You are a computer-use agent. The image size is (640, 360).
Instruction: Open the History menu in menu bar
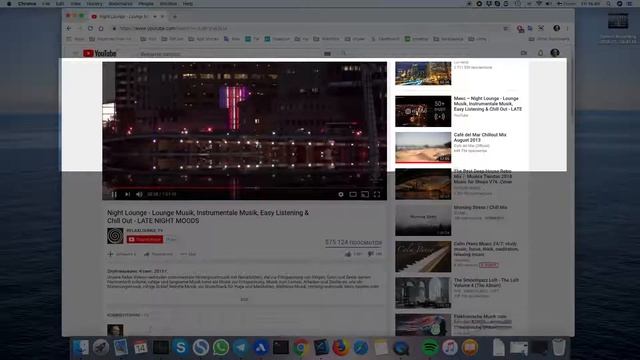(x=94, y=3)
